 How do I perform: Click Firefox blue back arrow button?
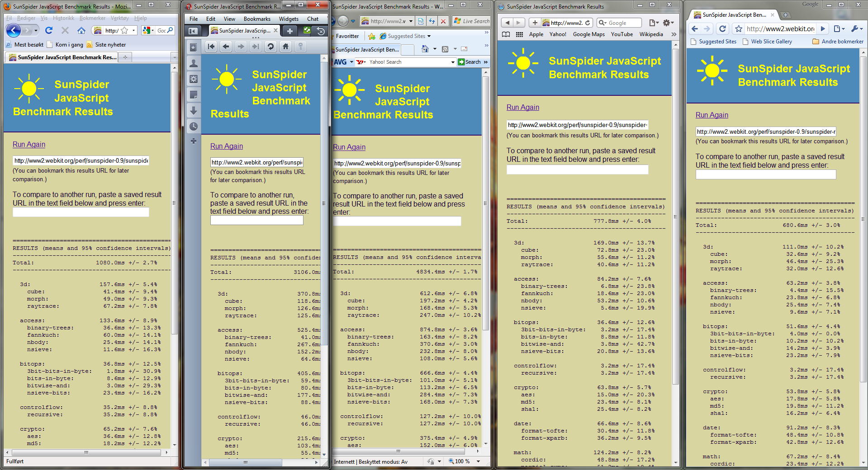click(x=14, y=30)
